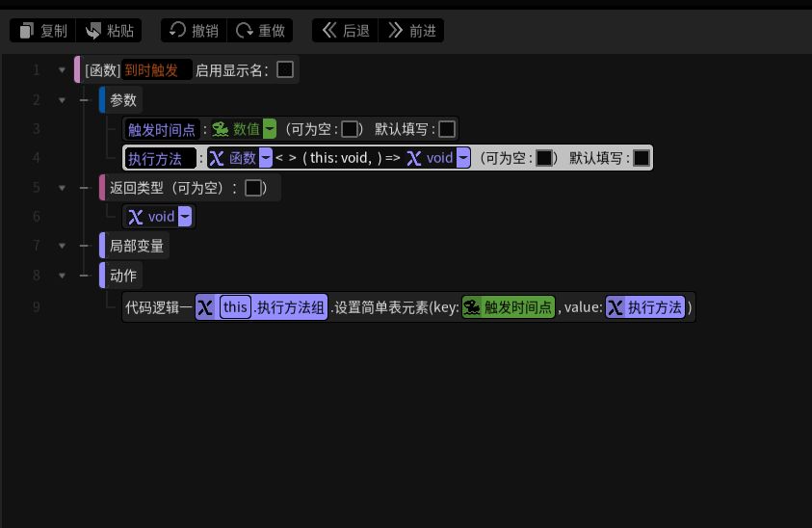The image size is (812, 528).
Task: Click the .执行方法组 member block
Action: pyautogui.click(x=290, y=307)
